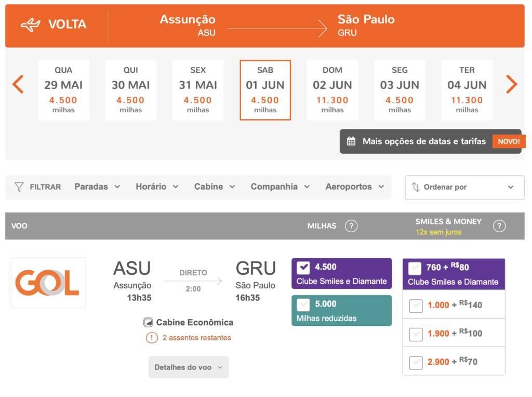Check the 2.900 + R$70 fare option
This screenshot has width=532, height=397.
coord(416,362)
